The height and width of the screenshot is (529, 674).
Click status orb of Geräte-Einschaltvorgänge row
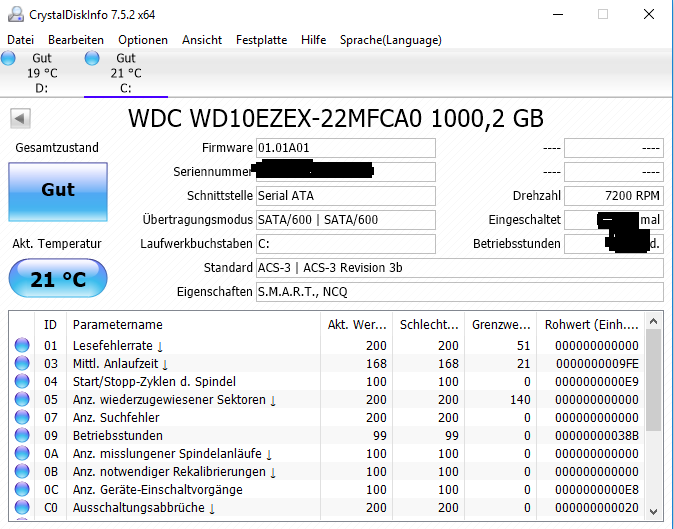(x=22, y=489)
